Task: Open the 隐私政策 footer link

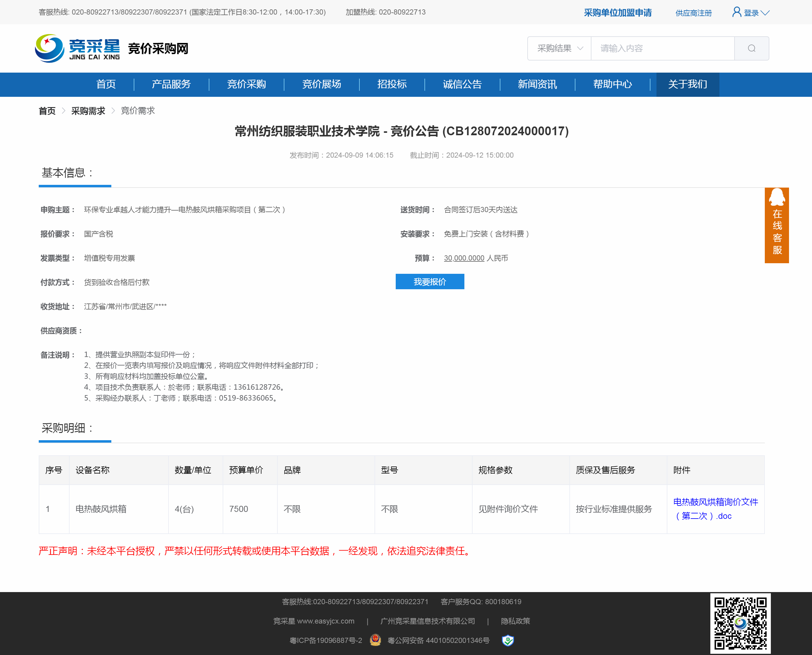Action: pyautogui.click(x=516, y=621)
